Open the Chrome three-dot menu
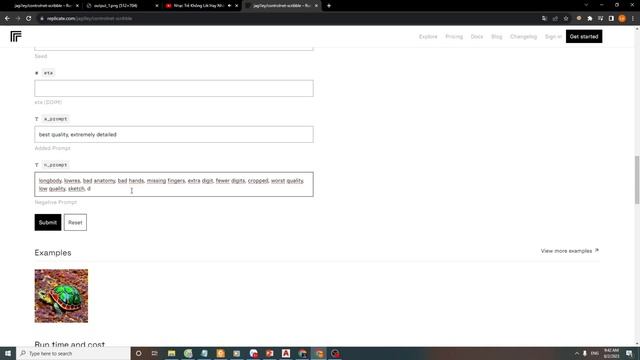The image size is (640, 360). click(633, 18)
